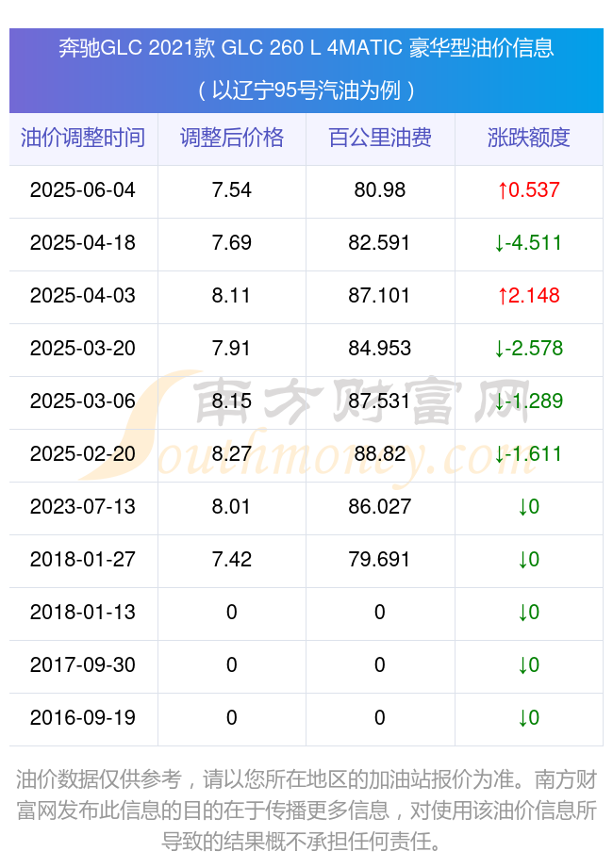
Task: Click the ↓0 change in the 2023-07-13 row
Action: pyautogui.click(x=529, y=506)
